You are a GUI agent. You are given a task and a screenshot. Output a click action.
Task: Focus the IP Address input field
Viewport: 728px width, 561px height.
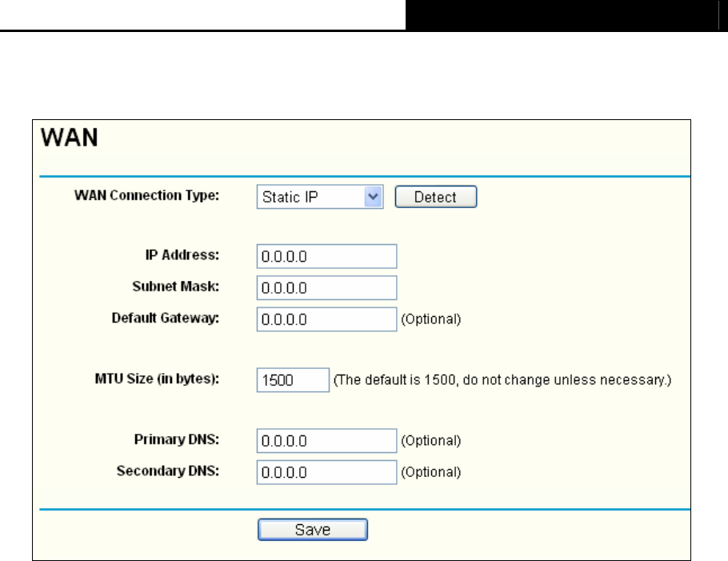(326, 256)
